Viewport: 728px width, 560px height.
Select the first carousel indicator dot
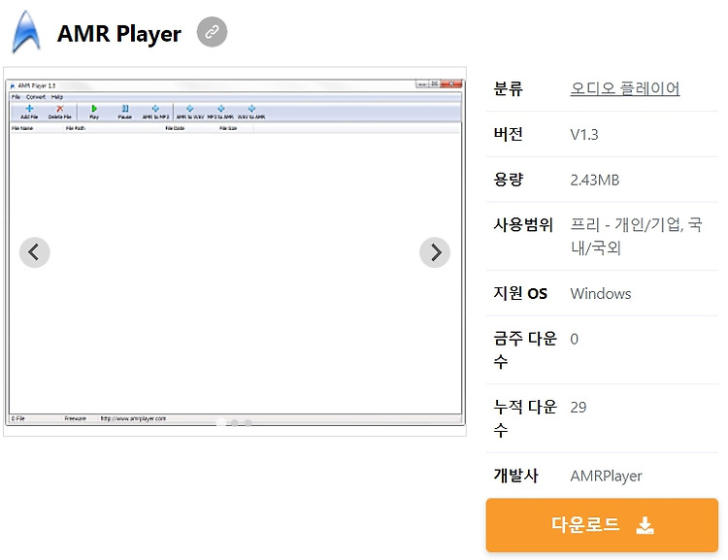221,422
